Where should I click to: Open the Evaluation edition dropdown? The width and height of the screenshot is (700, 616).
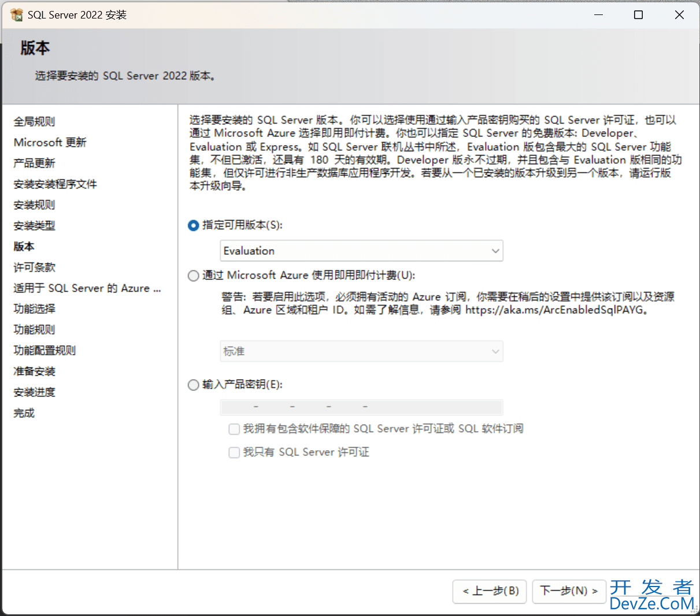[362, 251]
